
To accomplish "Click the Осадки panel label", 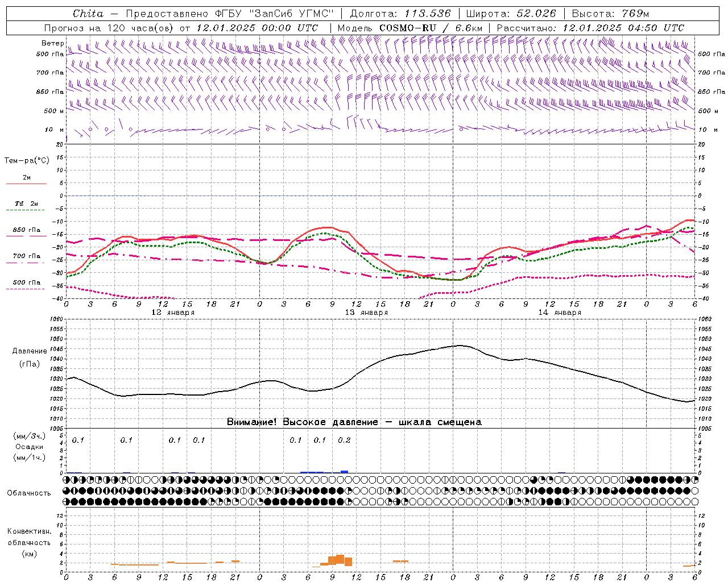I will click(x=30, y=447).
